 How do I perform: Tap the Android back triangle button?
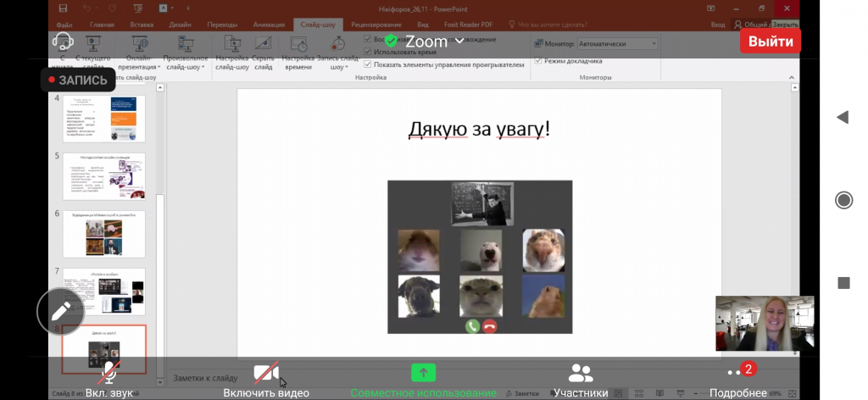[x=843, y=117]
